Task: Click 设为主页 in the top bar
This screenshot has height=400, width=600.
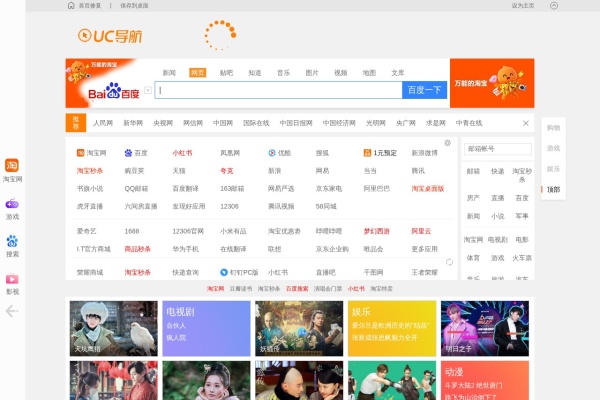Action: click(x=523, y=5)
